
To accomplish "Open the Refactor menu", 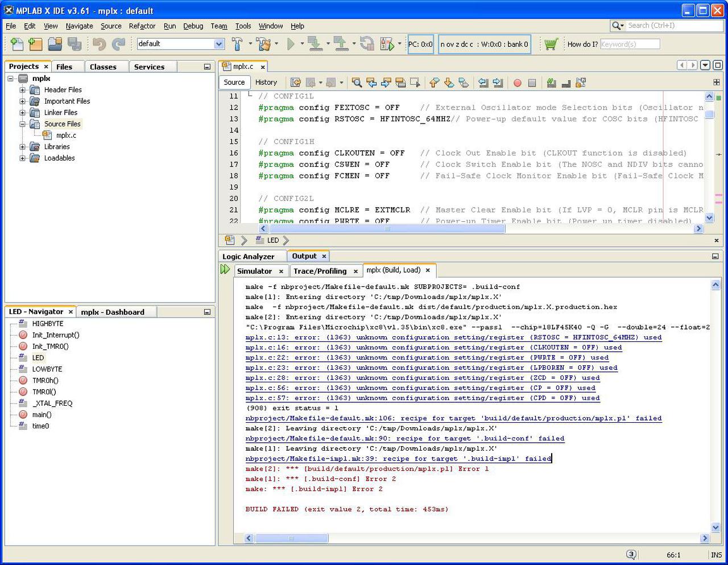I will 142,26.
